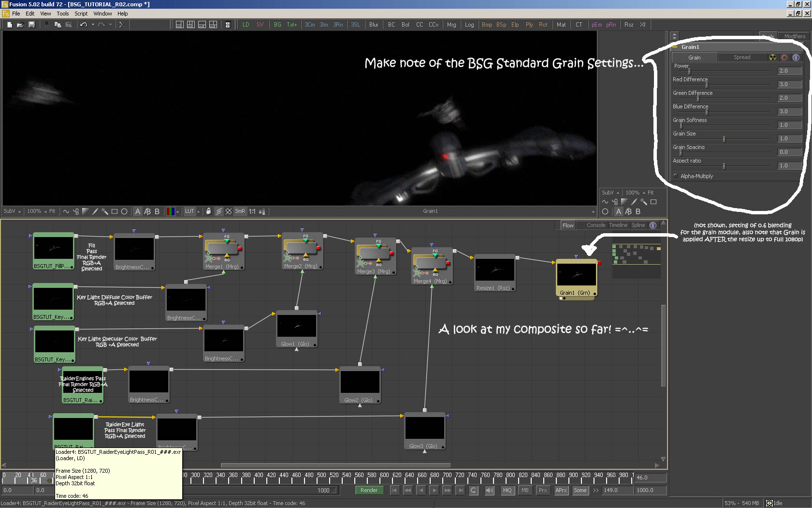812x508 pixels.
Task: Enable the Alpha-Multiply option
Action: 676,176
